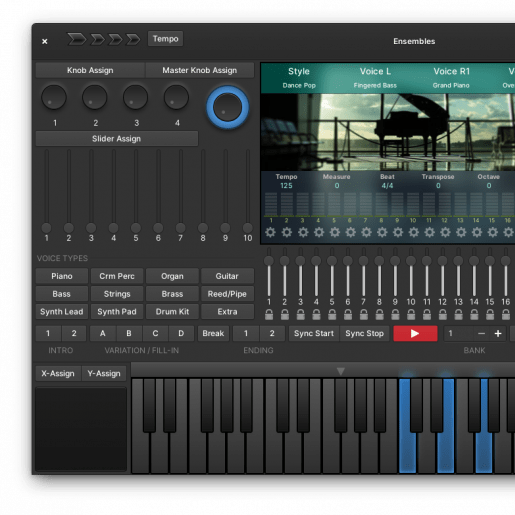Click assignable knob 1
Image resolution: width=515 pixels, height=515 pixels.
coord(54,97)
